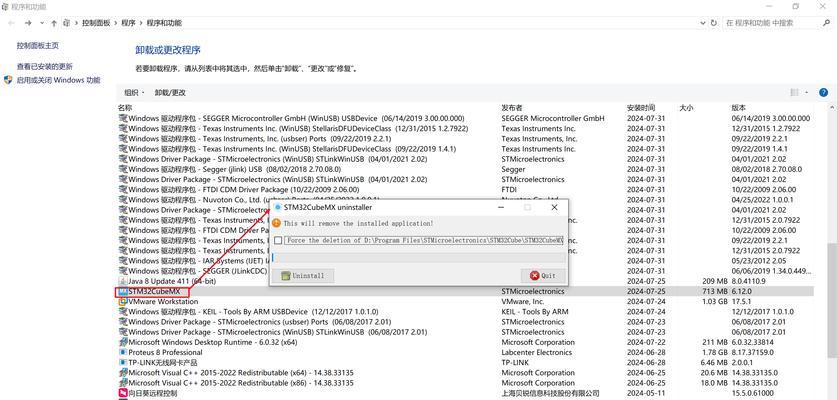Open the view options dropdown arrow

click(x=807, y=92)
